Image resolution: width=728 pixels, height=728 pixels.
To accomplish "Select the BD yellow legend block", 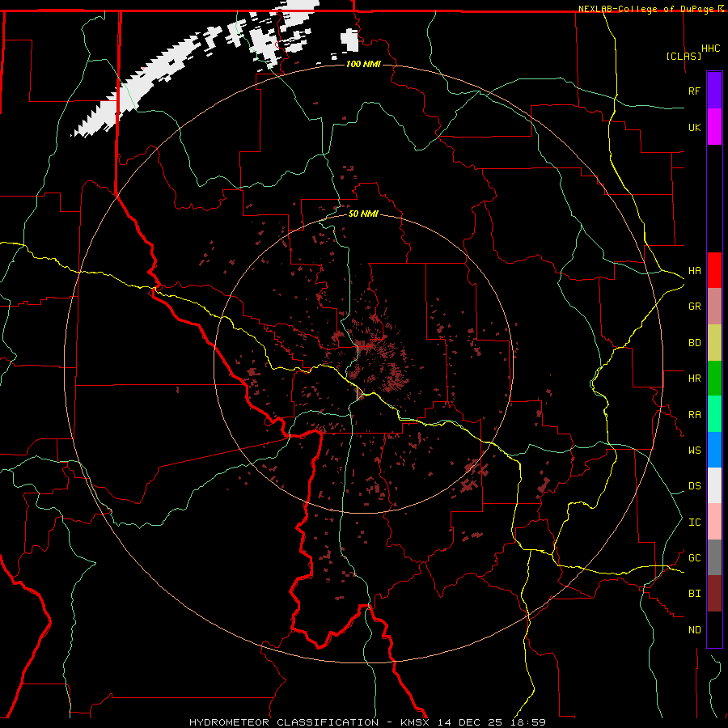I will click(x=714, y=342).
